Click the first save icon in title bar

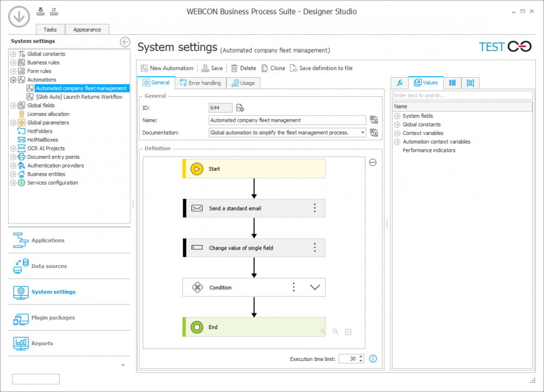[x=41, y=11]
